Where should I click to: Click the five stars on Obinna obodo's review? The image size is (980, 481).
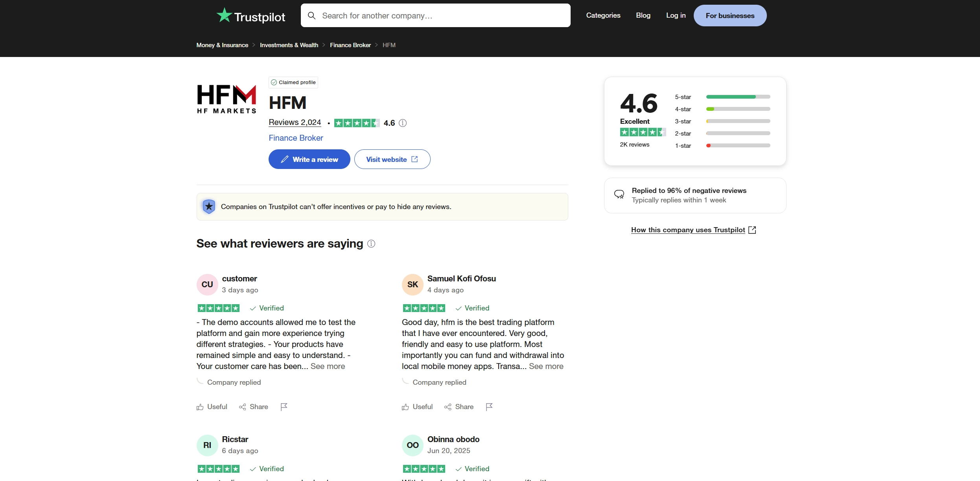tap(424, 469)
